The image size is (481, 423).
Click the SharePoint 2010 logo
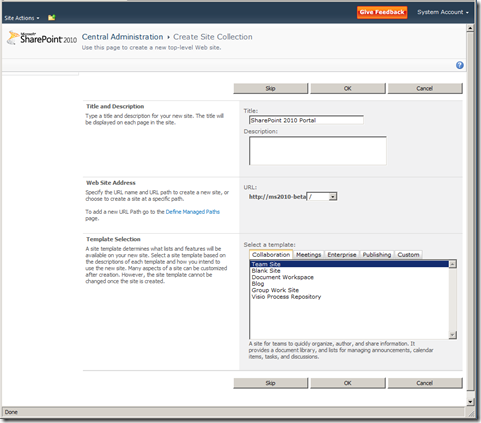[42, 38]
